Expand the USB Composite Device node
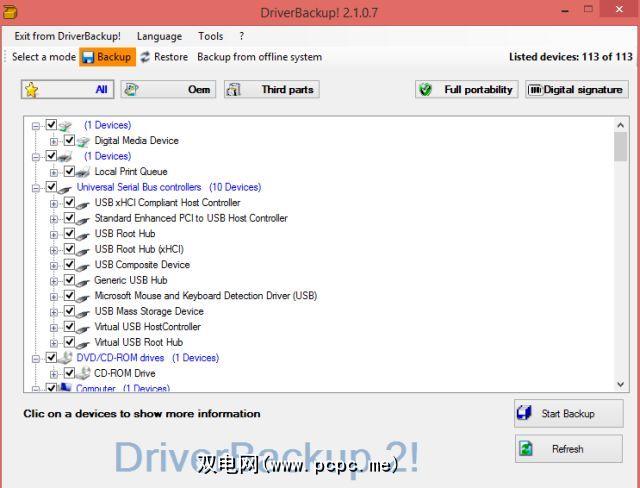The width and height of the screenshot is (640, 488). (54, 266)
